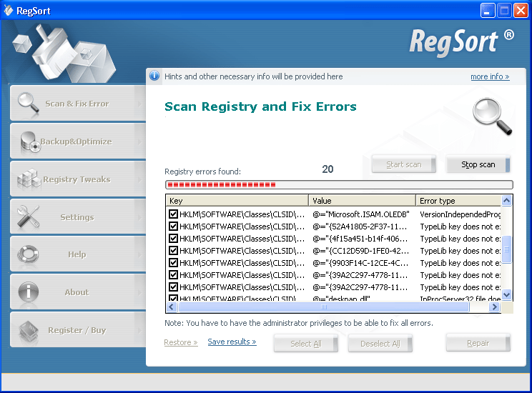Open the more info link

pos(490,76)
